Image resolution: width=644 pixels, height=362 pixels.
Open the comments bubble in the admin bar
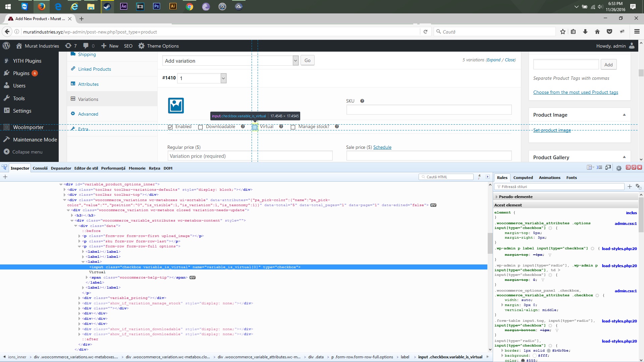point(89,46)
